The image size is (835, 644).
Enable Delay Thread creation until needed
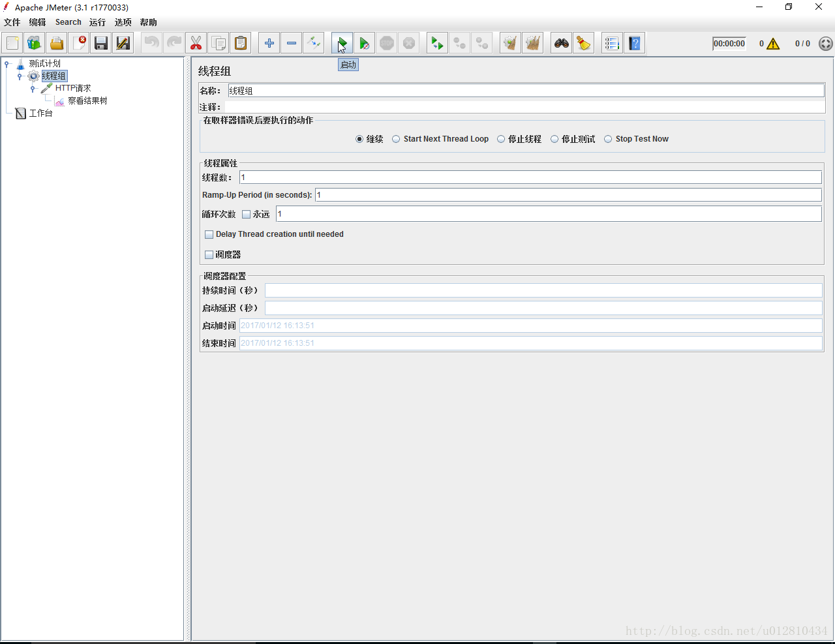[209, 234]
